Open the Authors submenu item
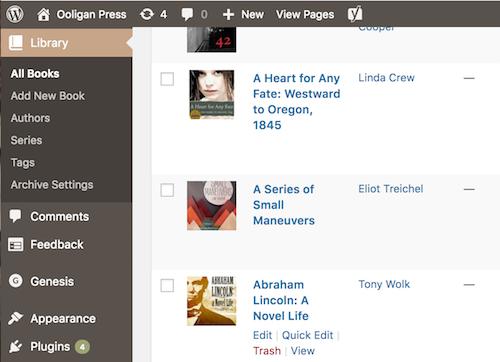Image resolution: width=500 pixels, height=362 pixels. point(30,118)
